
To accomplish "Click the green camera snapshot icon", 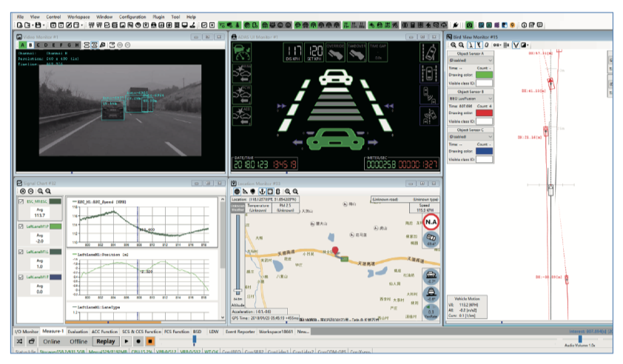I will [x=469, y=25].
